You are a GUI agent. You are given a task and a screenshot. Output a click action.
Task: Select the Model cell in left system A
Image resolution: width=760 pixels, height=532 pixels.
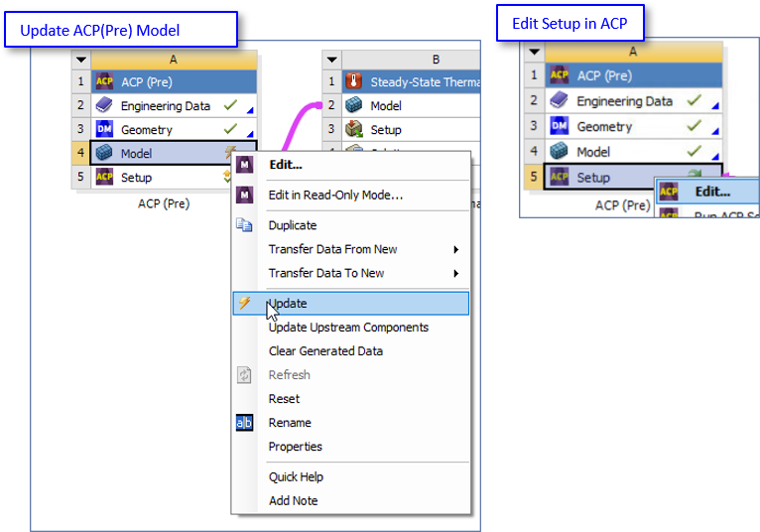pyautogui.click(x=174, y=153)
